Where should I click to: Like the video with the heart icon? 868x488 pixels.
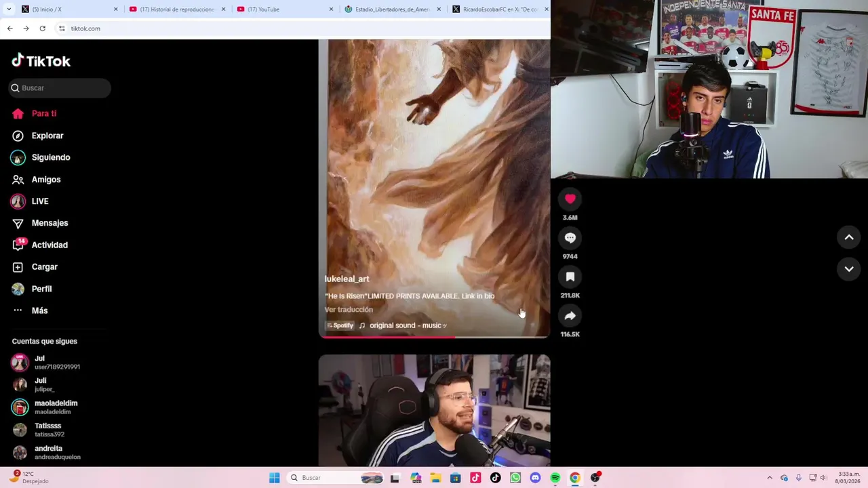[x=570, y=199]
